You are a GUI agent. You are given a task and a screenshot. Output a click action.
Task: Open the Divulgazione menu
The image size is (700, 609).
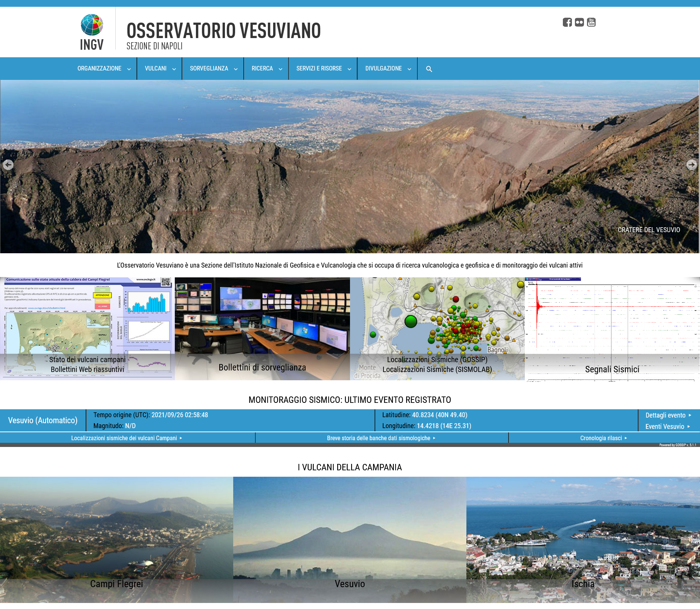click(383, 69)
